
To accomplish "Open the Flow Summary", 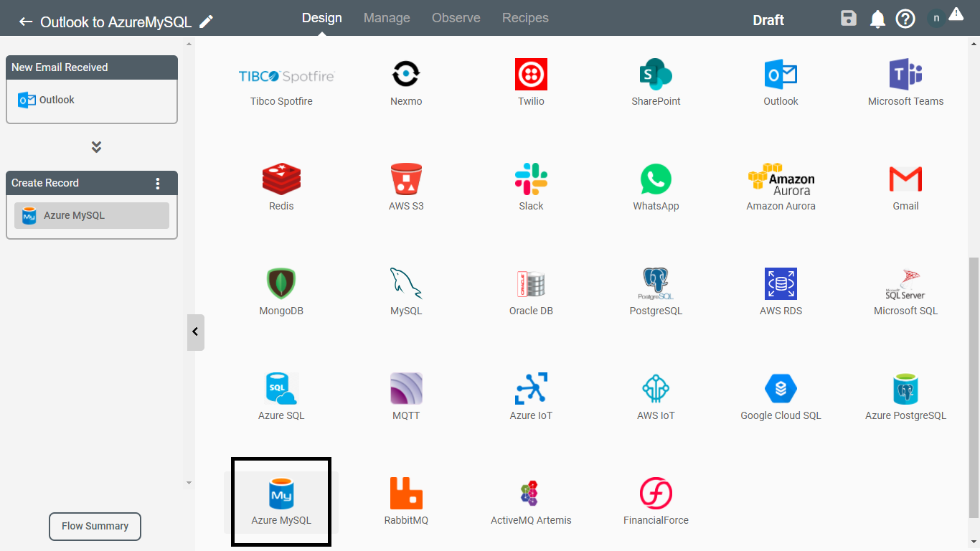I will click(x=95, y=526).
